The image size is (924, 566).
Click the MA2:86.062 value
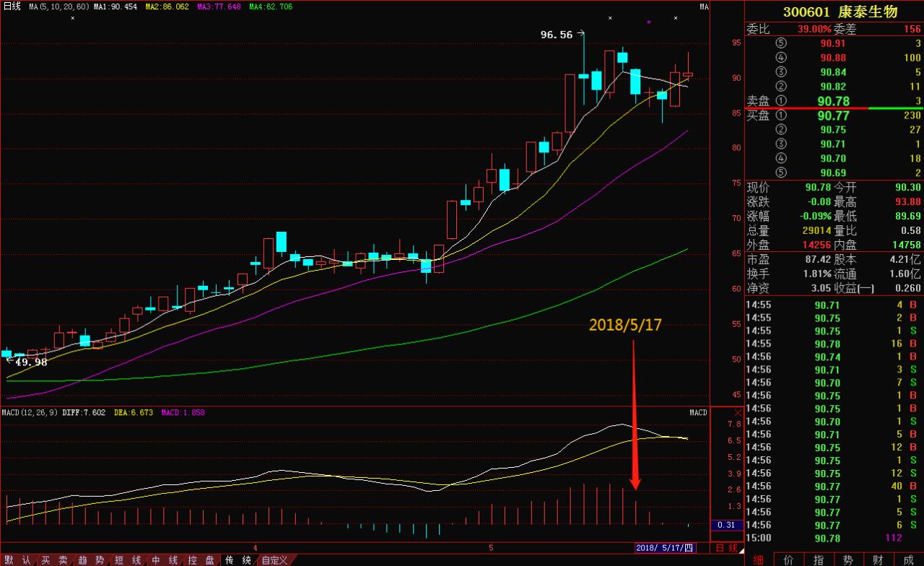(x=167, y=6)
